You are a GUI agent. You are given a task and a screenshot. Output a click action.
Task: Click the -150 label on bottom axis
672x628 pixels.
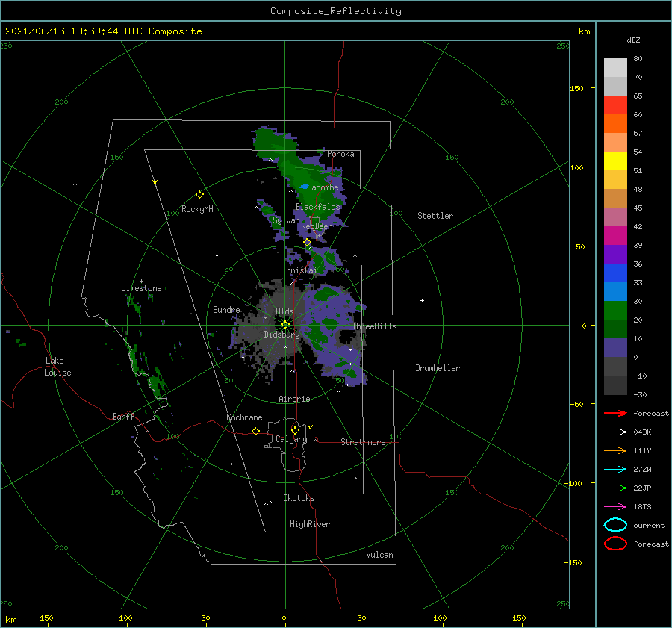point(44,618)
